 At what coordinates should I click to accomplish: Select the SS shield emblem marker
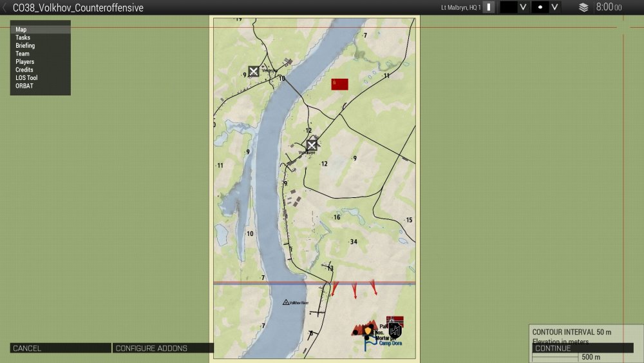[395, 331]
